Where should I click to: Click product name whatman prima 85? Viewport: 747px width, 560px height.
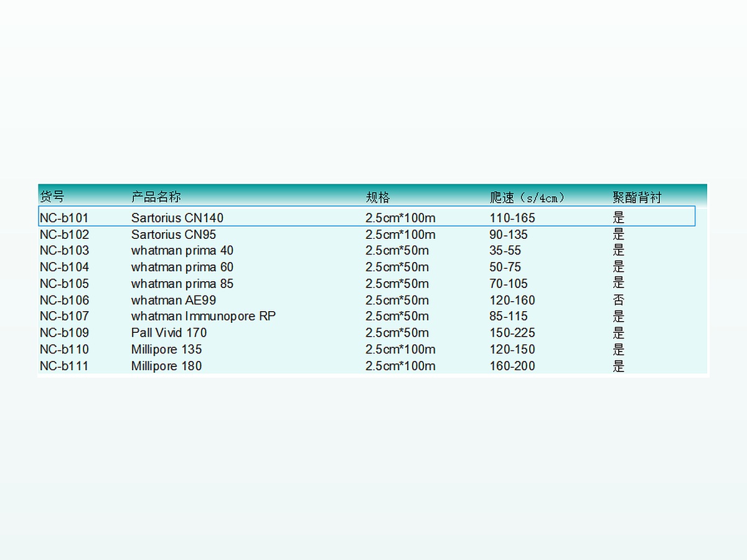click(x=182, y=284)
